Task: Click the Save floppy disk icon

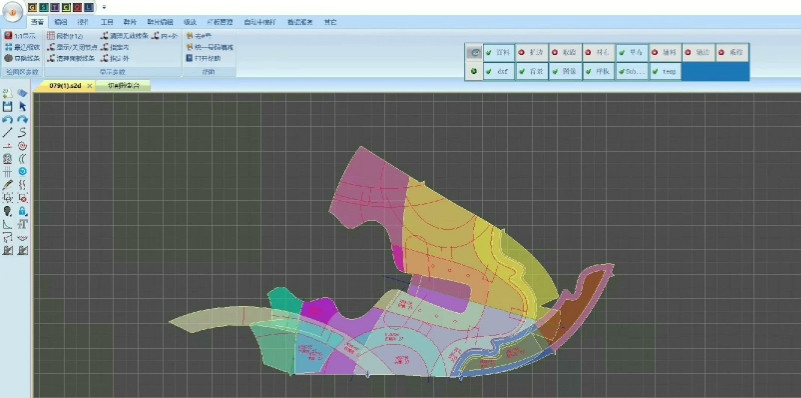Action: 7,106
